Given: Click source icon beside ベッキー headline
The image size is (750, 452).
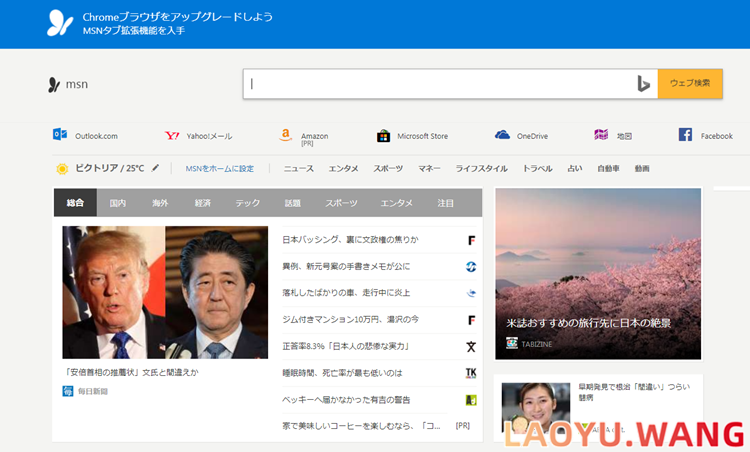Looking at the screenshot, I should pos(471,400).
